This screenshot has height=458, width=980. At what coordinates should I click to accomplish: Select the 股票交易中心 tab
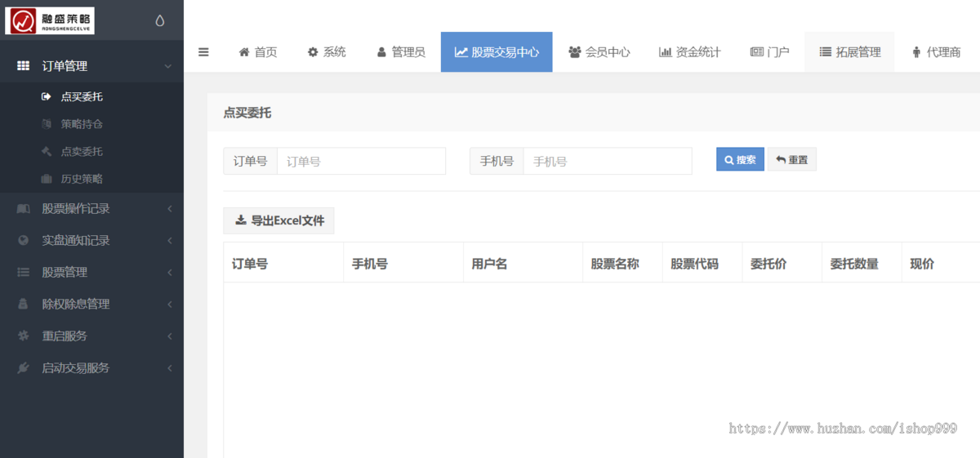pyautogui.click(x=497, y=52)
